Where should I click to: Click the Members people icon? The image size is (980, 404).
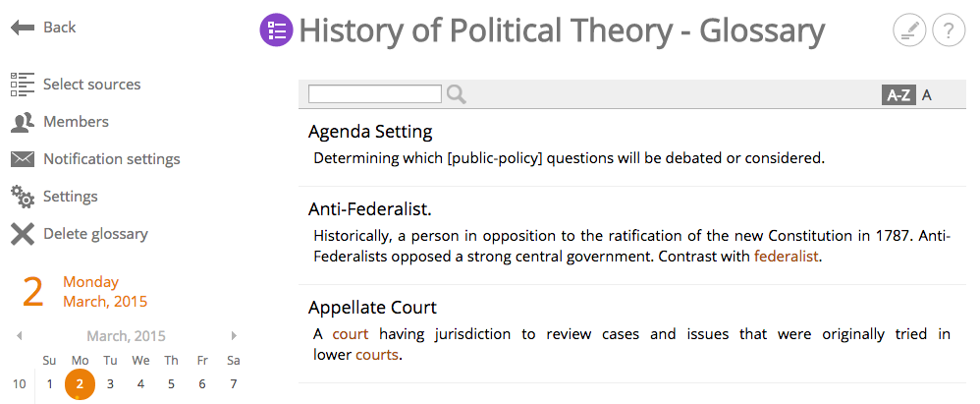(23, 122)
